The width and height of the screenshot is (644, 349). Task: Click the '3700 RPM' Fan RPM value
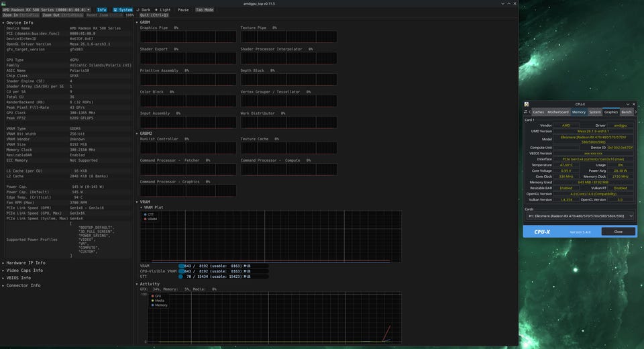pos(78,203)
